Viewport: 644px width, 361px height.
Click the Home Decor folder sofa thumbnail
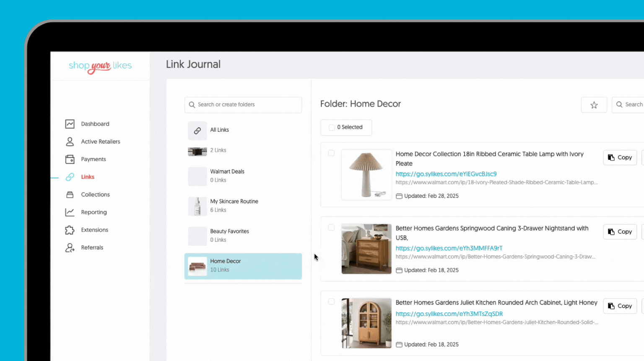pyautogui.click(x=197, y=266)
